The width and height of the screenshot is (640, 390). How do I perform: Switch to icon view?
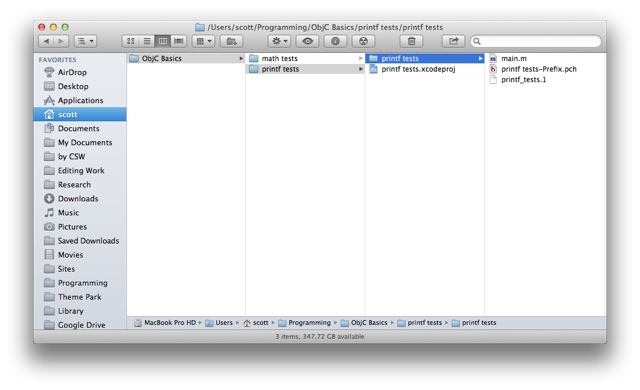tap(131, 41)
